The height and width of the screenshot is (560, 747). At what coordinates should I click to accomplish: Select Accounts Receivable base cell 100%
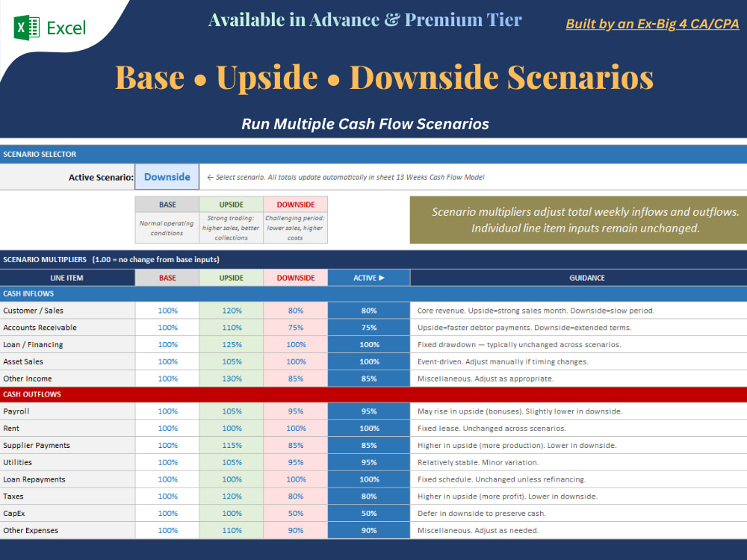click(x=167, y=328)
